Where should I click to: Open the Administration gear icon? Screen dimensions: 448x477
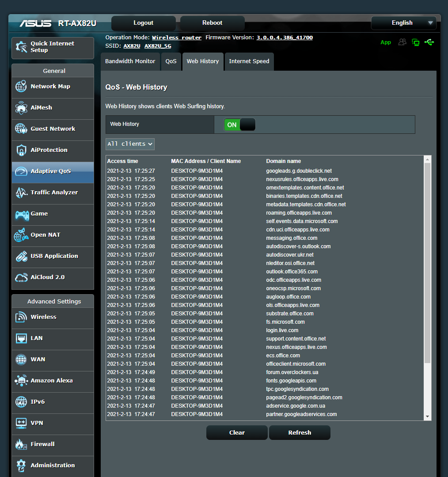pyautogui.click(x=21, y=466)
